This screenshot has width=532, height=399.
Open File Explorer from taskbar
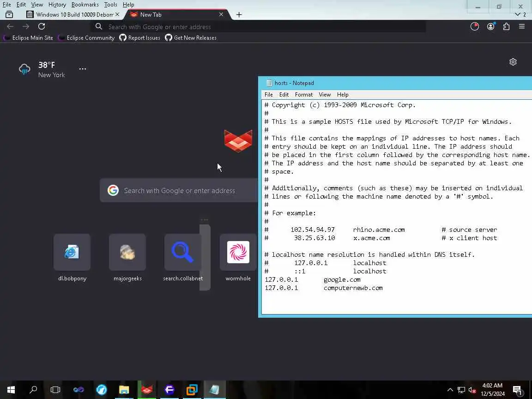[124, 390]
